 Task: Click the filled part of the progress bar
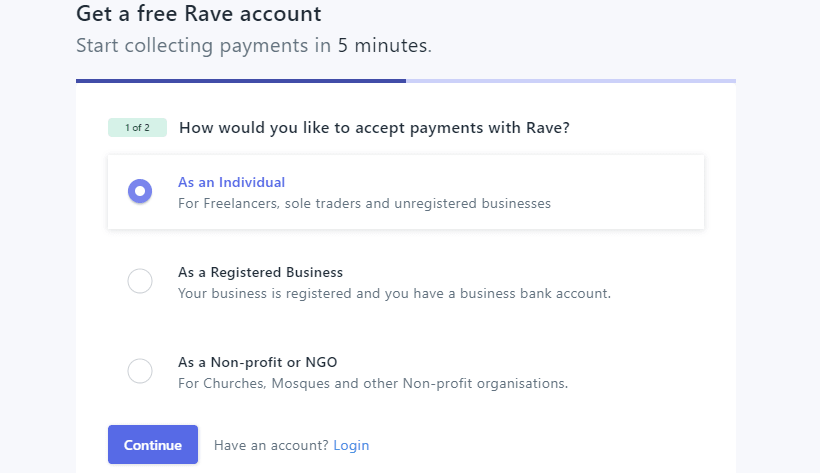(x=241, y=81)
